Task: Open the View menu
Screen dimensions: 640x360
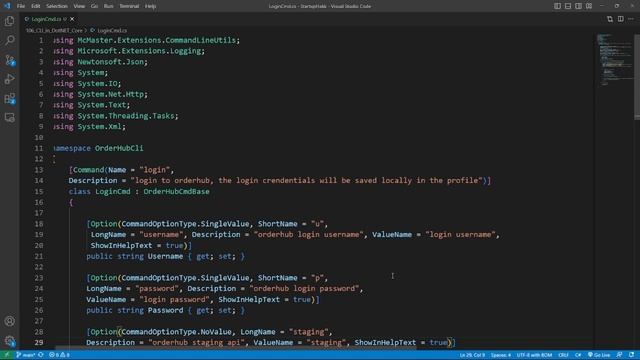Action: click(79, 6)
